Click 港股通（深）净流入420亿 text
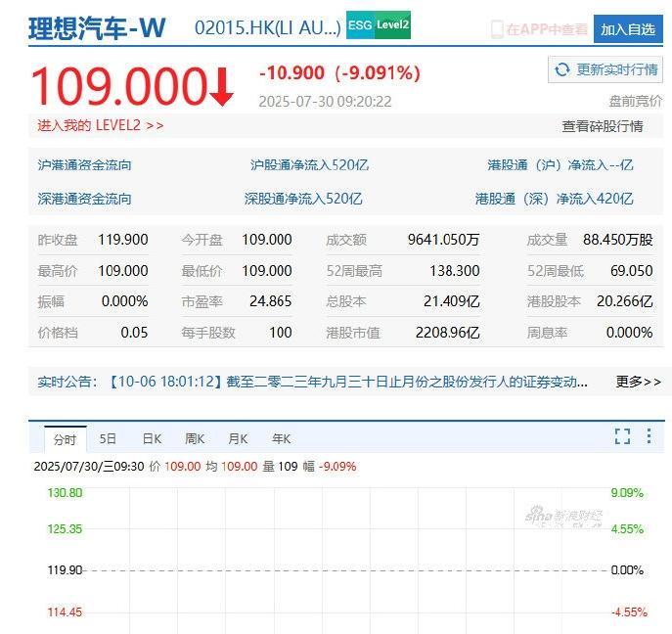This screenshot has width=672, height=634. click(x=555, y=199)
